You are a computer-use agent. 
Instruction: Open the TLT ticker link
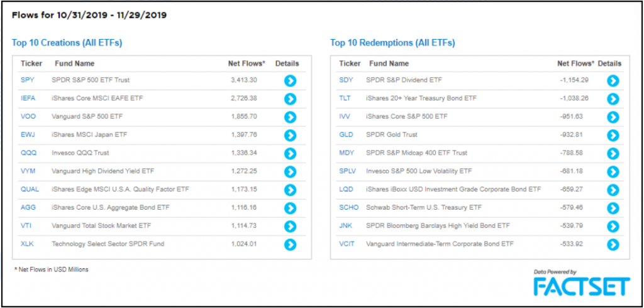coord(345,98)
